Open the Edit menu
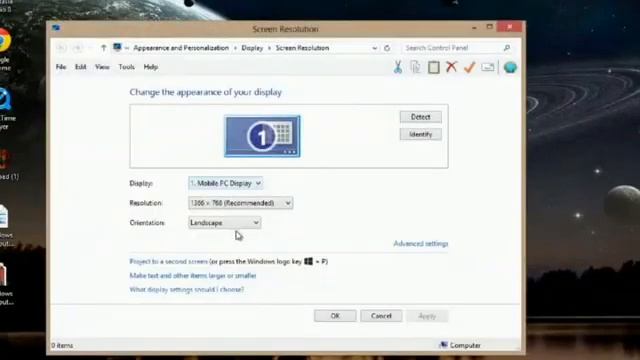 (x=80, y=67)
